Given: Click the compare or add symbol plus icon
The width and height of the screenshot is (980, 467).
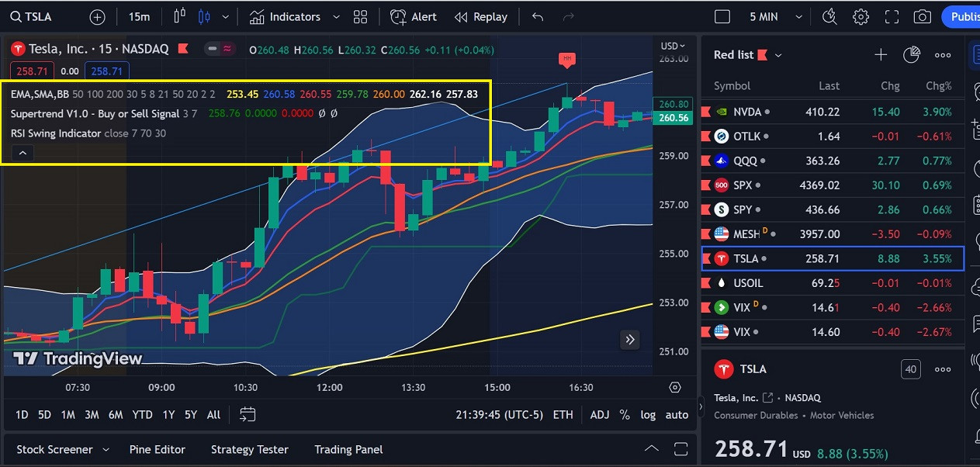Looking at the screenshot, I should [98, 16].
